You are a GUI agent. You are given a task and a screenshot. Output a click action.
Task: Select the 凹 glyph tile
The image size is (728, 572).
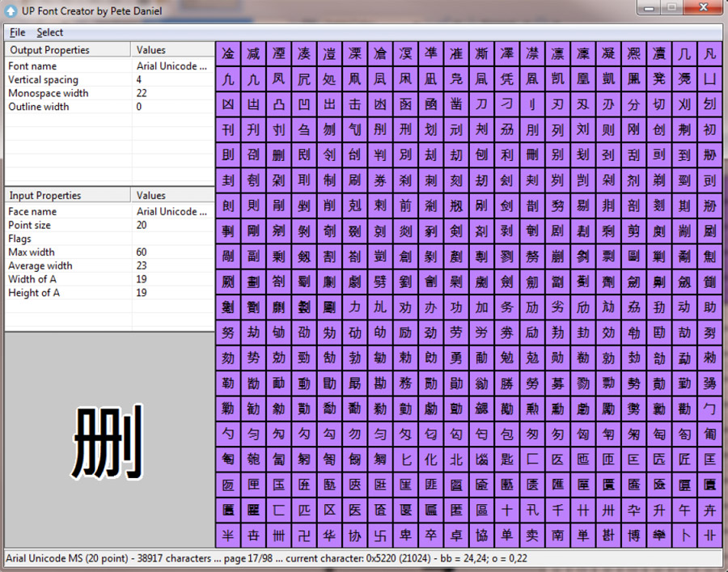[x=303, y=105]
